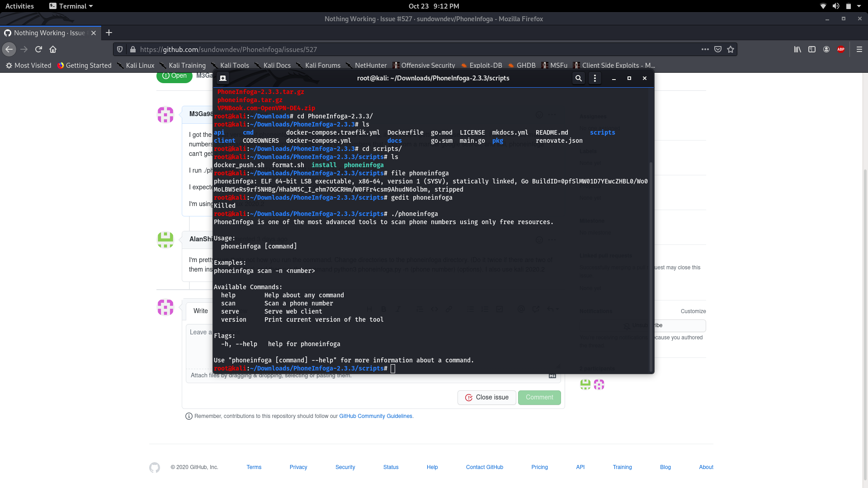Click the Adblock Plus toolbar icon

click(841, 49)
